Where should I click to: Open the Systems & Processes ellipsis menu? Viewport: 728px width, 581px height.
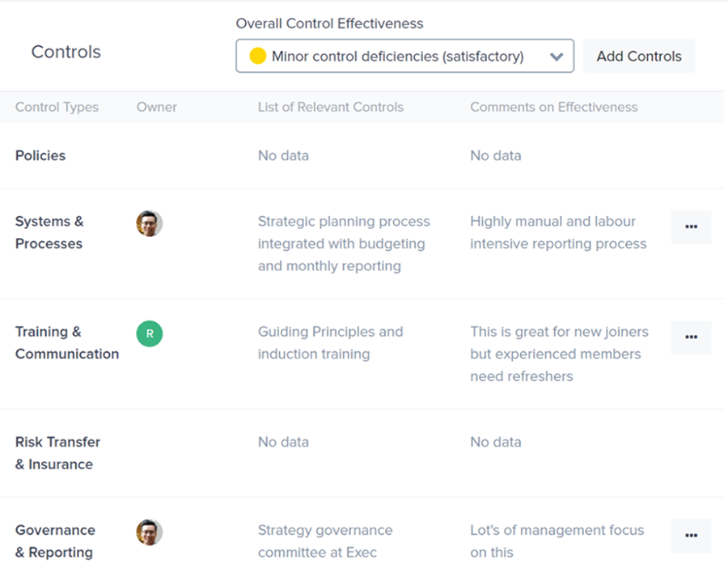[691, 227]
